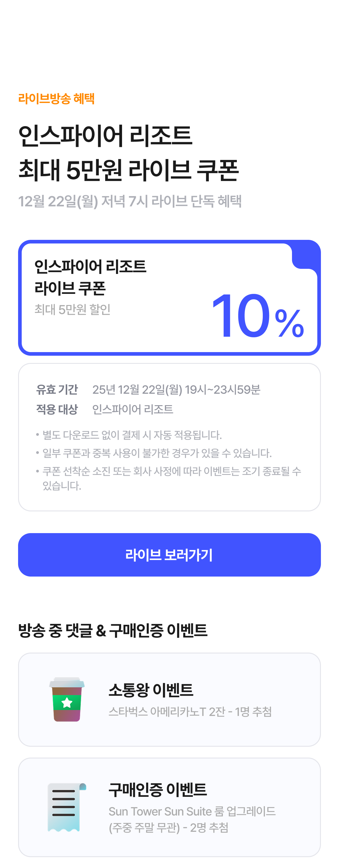Tap the large 10% discount figure
This screenshot has height=868, width=339.
point(257,316)
